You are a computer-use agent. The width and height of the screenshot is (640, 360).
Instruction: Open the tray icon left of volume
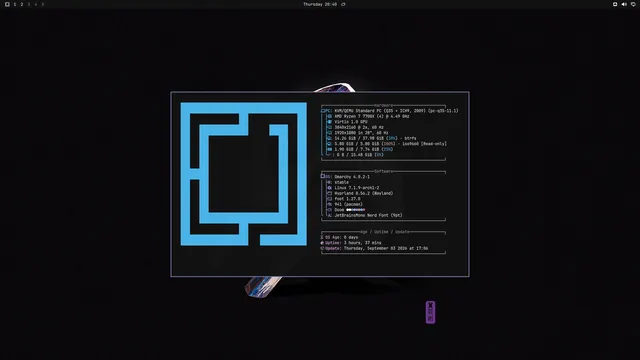click(615, 4)
